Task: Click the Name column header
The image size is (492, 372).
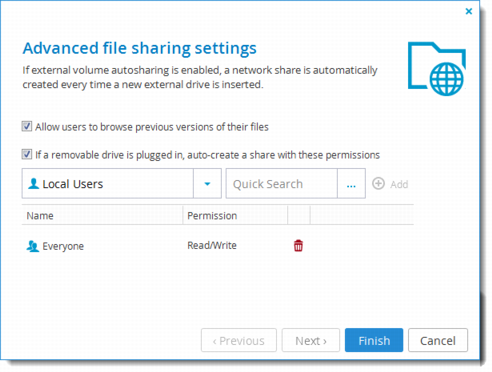Action: click(x=102, y=216)
